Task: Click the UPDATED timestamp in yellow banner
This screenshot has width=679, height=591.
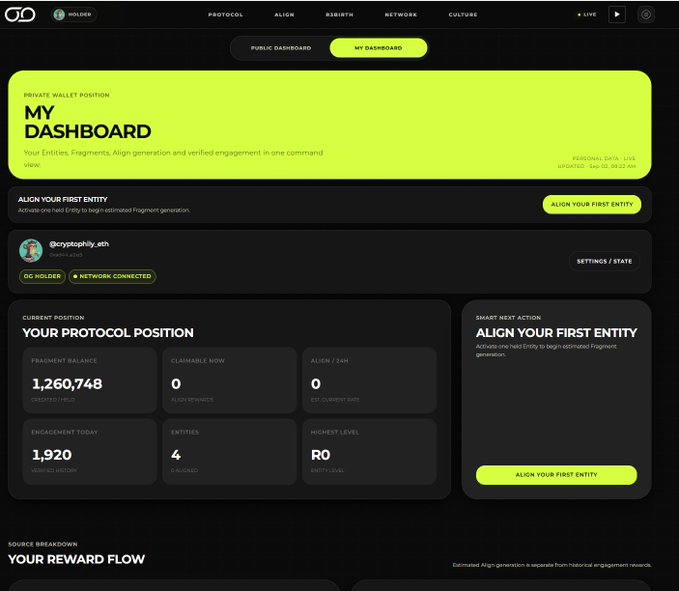Action: pyautogui.click(x=597, y=166)
